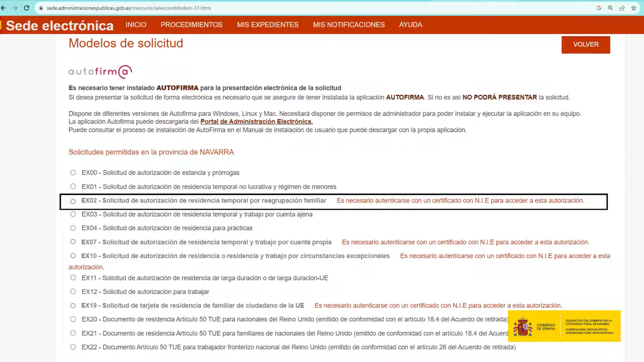This screenshot has width=644, height=362.
Task: Choose the EX03 trabajo por cuenta ajena option
Action: pyautogui.click(x=73, y=214)
